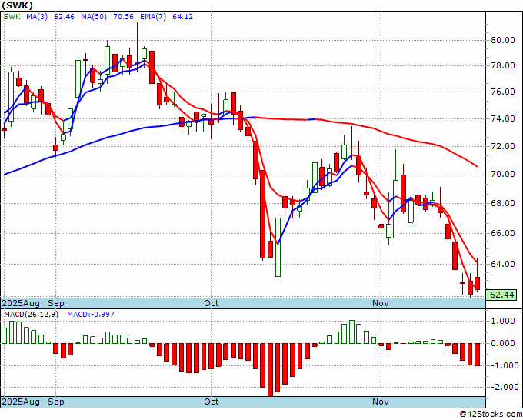The image size is (523, 420).
Task: Click the ©12Stocks.com credit link
Action: pyautogui.click(x=491, y=415)
